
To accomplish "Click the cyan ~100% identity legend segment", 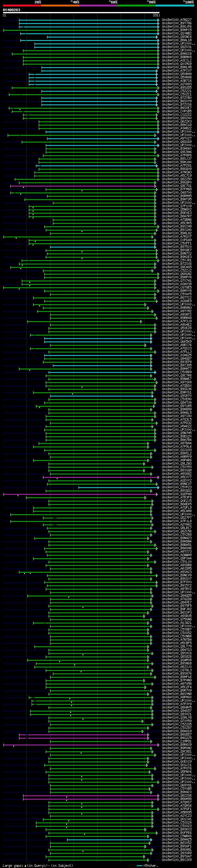I will coord(175,6).
